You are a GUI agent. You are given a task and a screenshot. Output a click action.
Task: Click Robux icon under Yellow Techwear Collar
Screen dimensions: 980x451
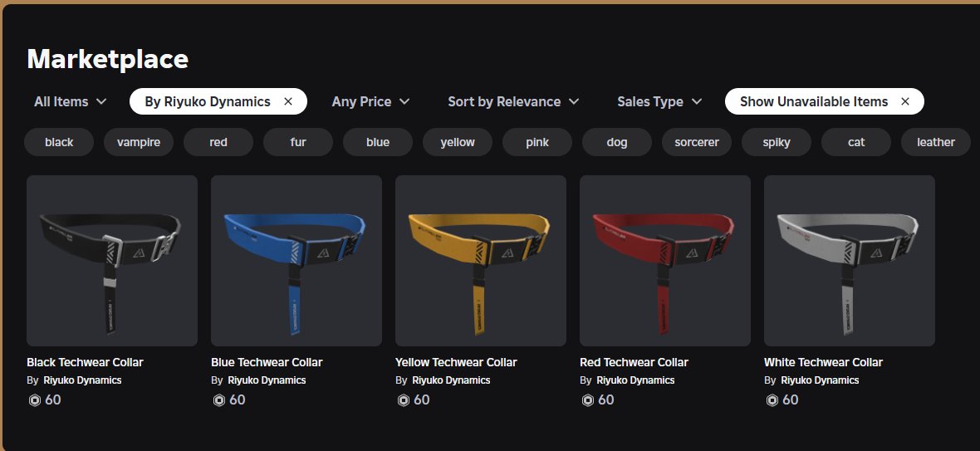click(x=403, y=400)
